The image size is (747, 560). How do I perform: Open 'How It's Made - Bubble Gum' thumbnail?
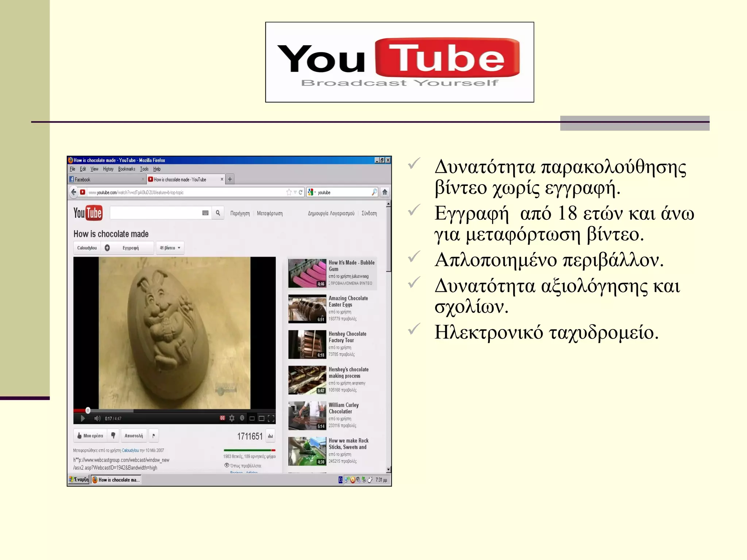[307, 273]
